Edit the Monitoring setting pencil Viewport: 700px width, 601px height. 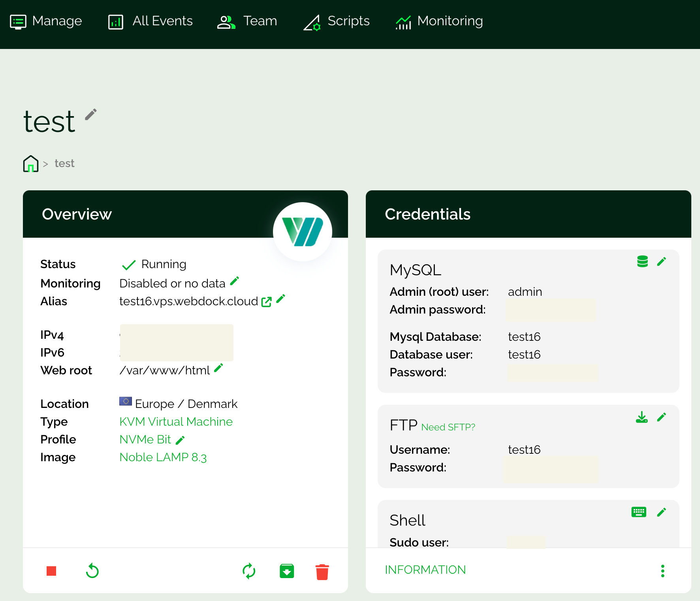[x=235, y=281]
